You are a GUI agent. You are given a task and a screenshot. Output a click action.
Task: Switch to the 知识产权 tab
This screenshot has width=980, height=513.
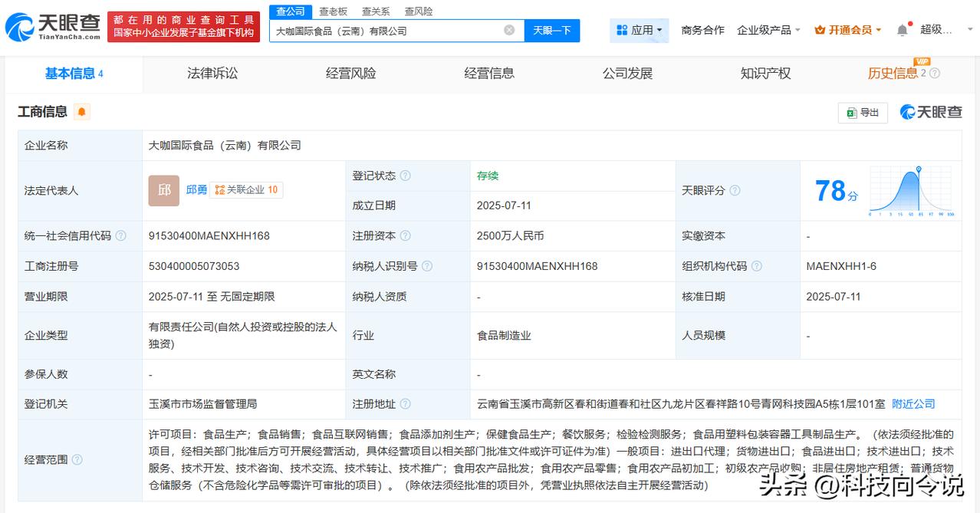coord(765,74)
